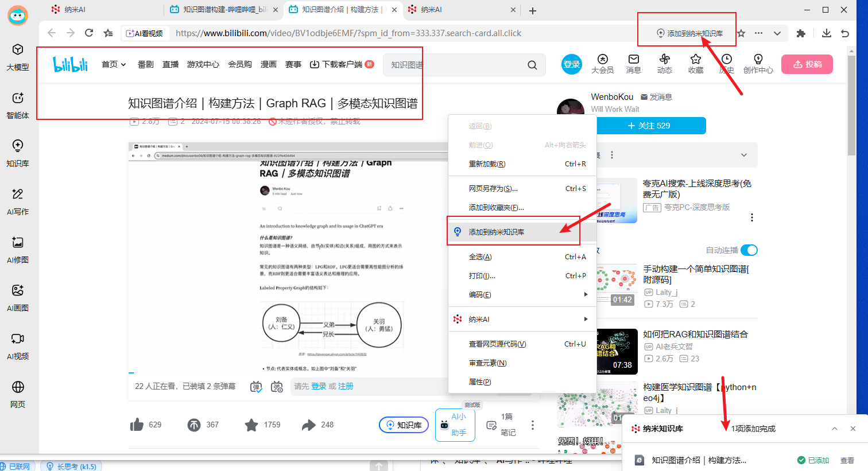Expand the address bar chevron dropdown

coord(777,33)
